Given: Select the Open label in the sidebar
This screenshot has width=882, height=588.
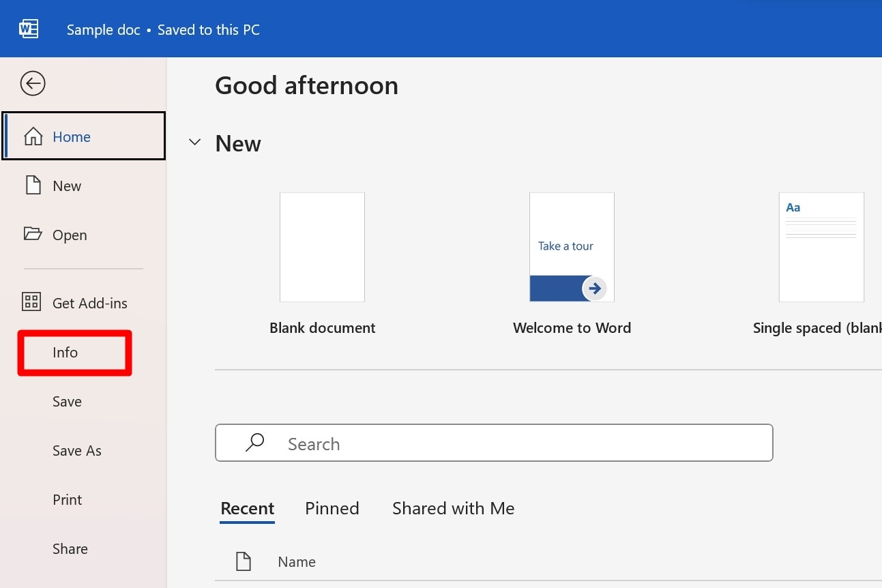Looking at the screenshot, I should click(x=70, y=235).
